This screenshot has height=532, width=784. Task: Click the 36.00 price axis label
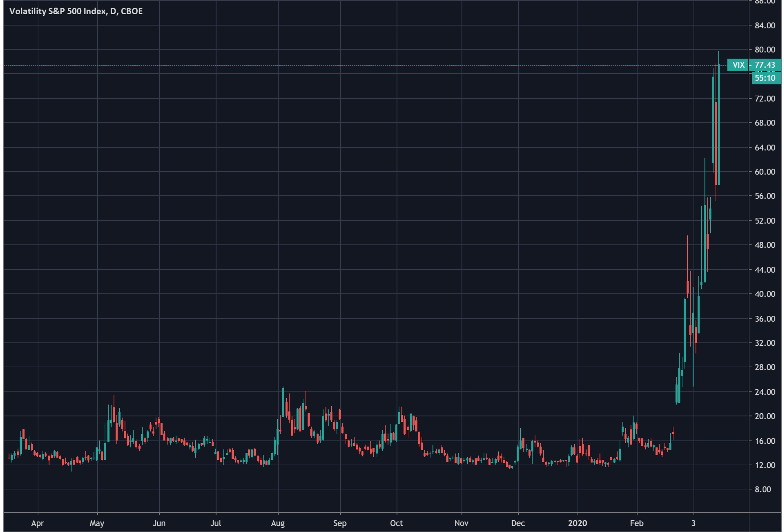pos(765,318)
